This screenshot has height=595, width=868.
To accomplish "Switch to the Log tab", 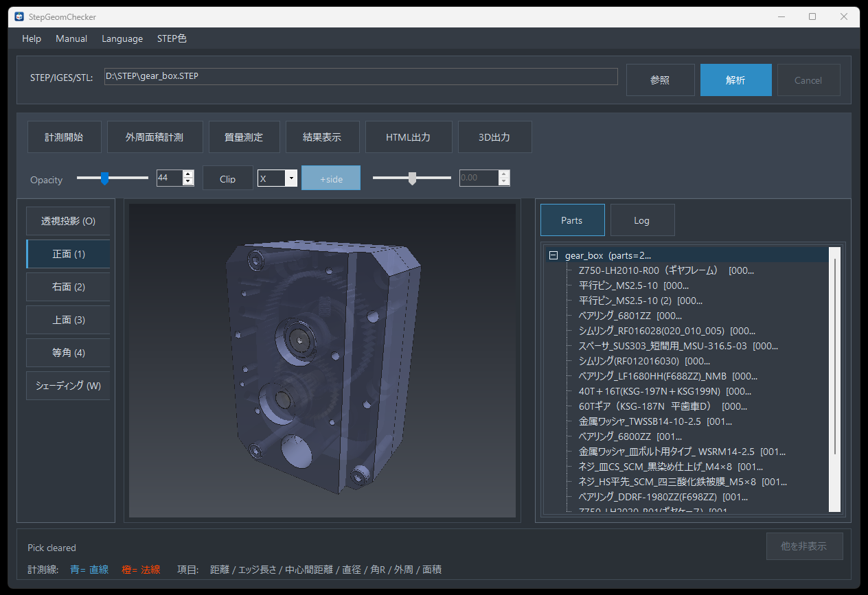I will click(x=642, y=220).
